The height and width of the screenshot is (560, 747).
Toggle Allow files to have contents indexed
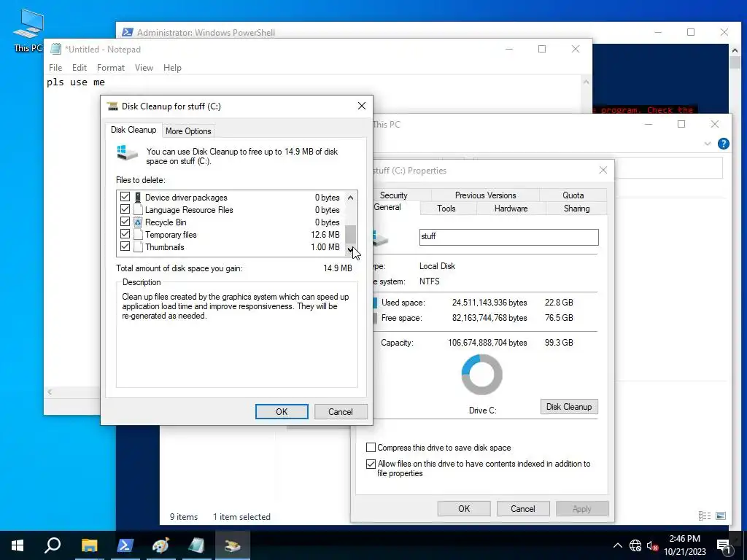coord(371,464)
